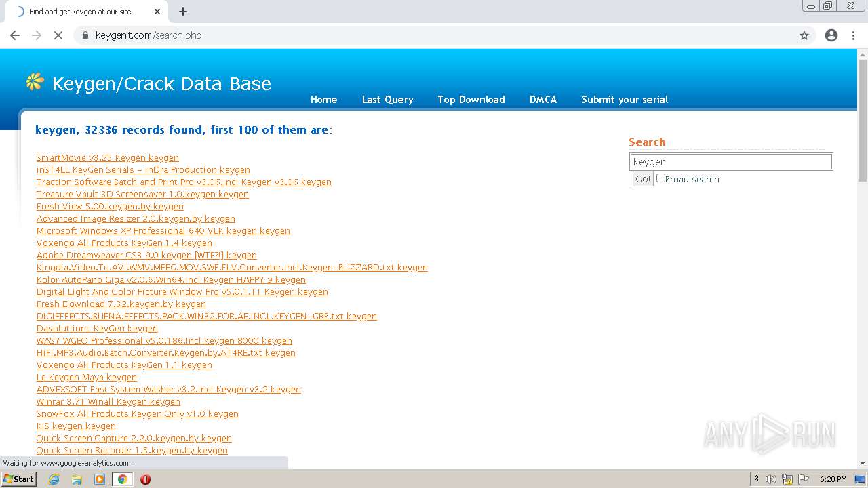
Task: Open Top Download page
Action: pyautogui.click(x=471, y=99)
